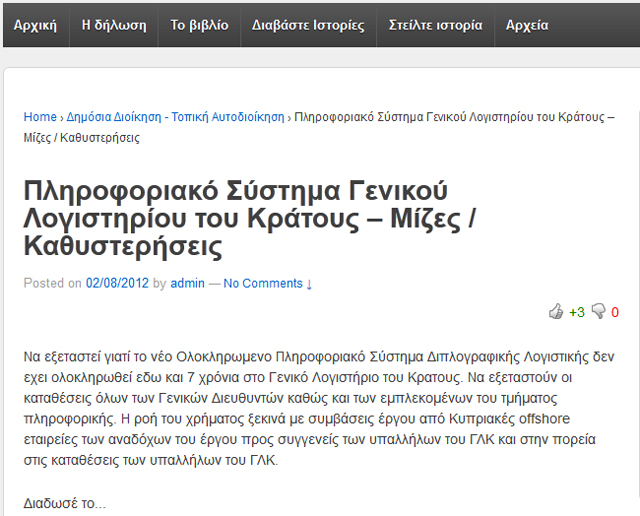
Task: Open the Αρχεία menu item
Action: [x=527, y=24]
